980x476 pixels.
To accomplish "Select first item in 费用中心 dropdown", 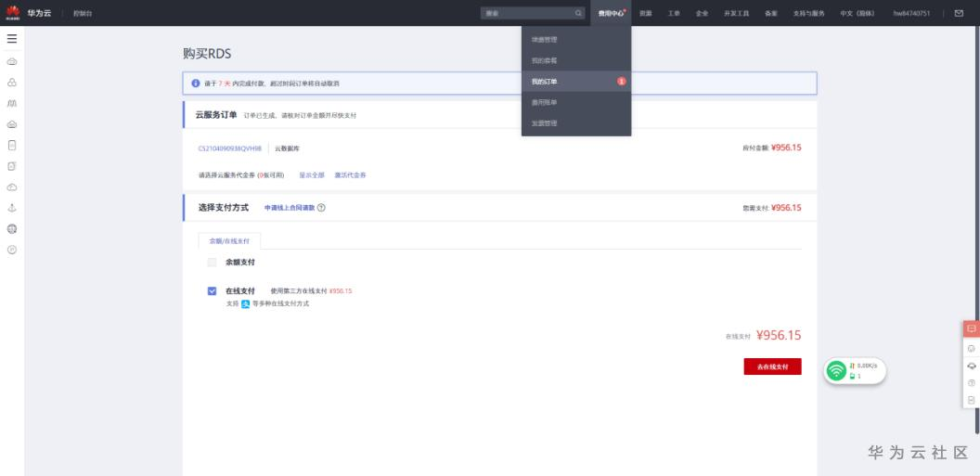I will 576,39.
